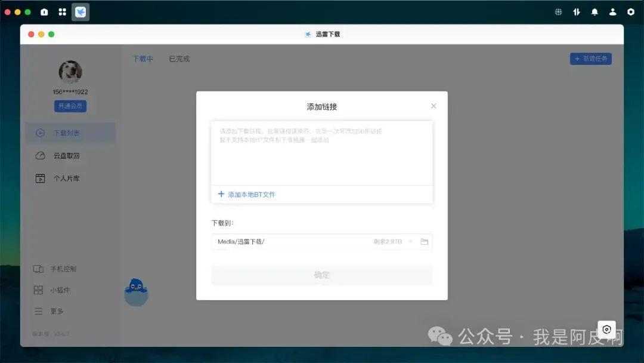Switch to the 下载中 tab
Viewport: 644px width, 363px height.
coord(143,59)
